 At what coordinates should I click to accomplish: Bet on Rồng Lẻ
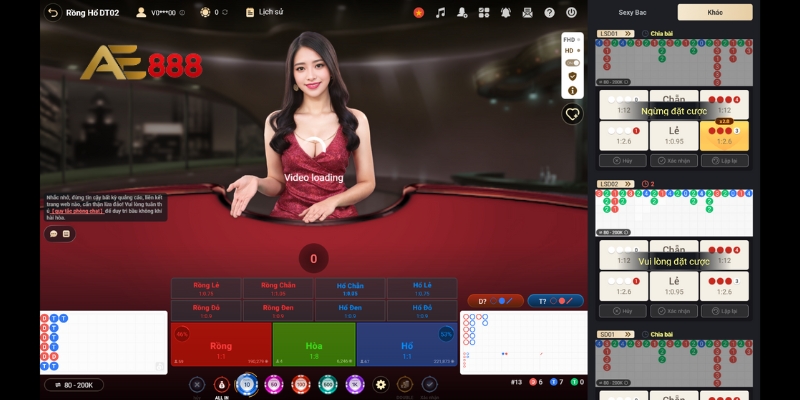206,288
